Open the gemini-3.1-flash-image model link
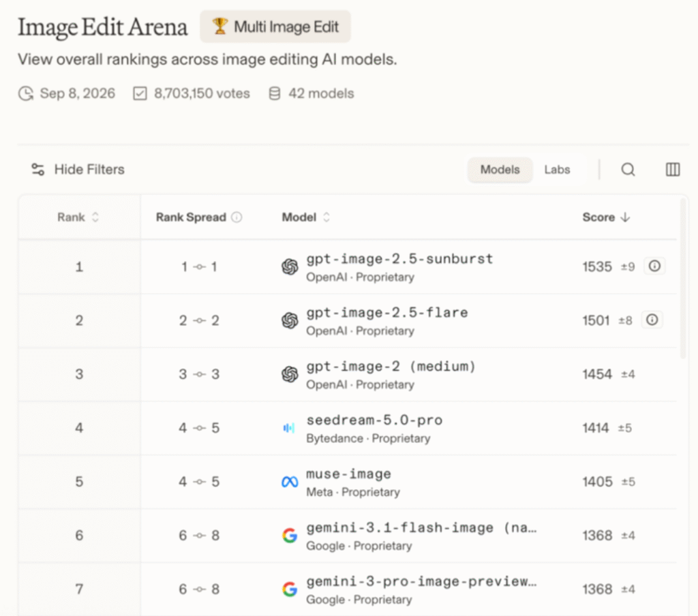Screen dimensions: 698x616 click(421, 527)
